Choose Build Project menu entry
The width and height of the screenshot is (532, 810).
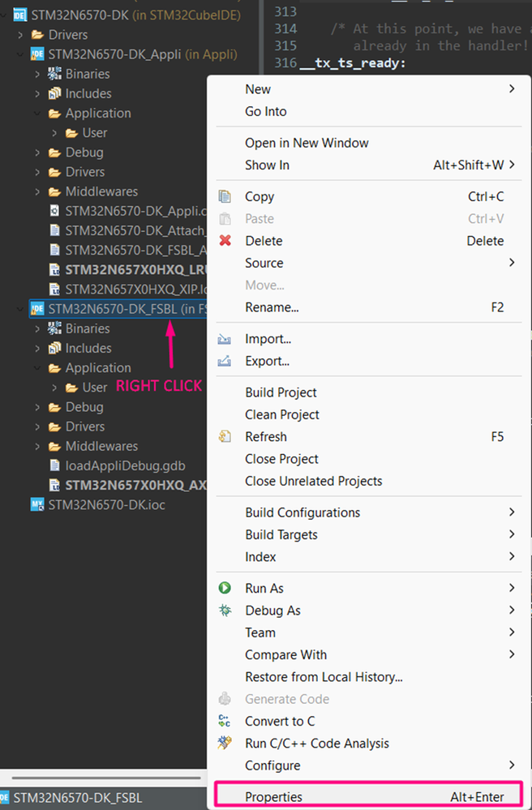281,392
